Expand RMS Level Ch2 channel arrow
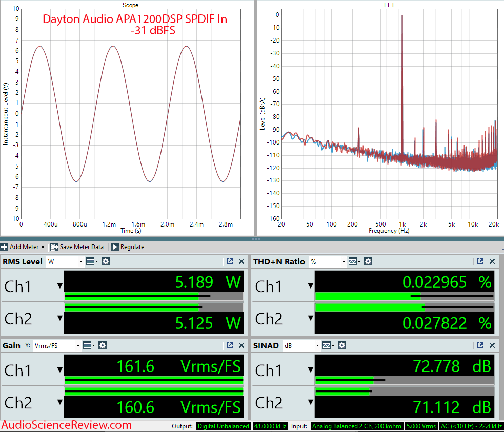 [x=60, y=318]
